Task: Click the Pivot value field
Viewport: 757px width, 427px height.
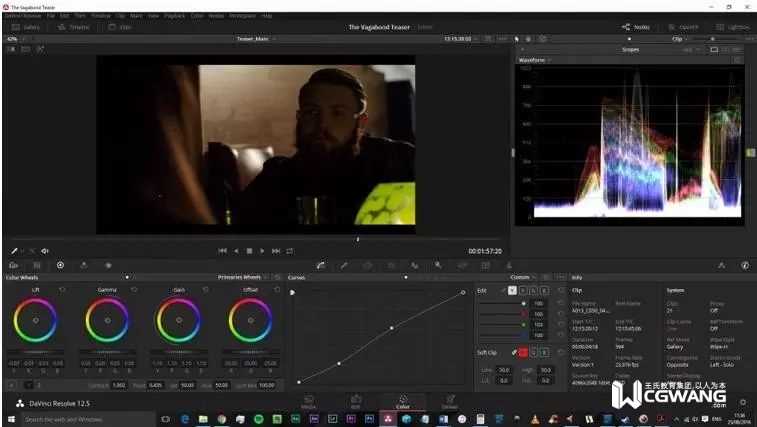Action: [x=155, y=385]
